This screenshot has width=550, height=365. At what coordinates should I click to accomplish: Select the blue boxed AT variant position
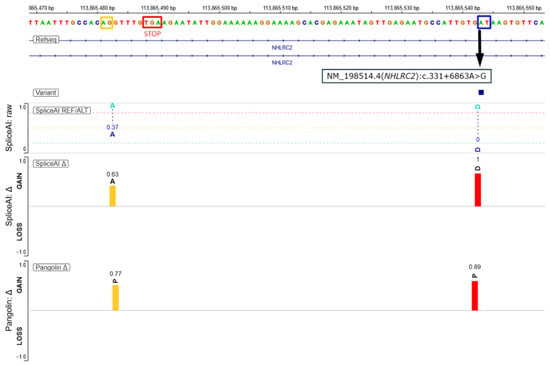484,22
